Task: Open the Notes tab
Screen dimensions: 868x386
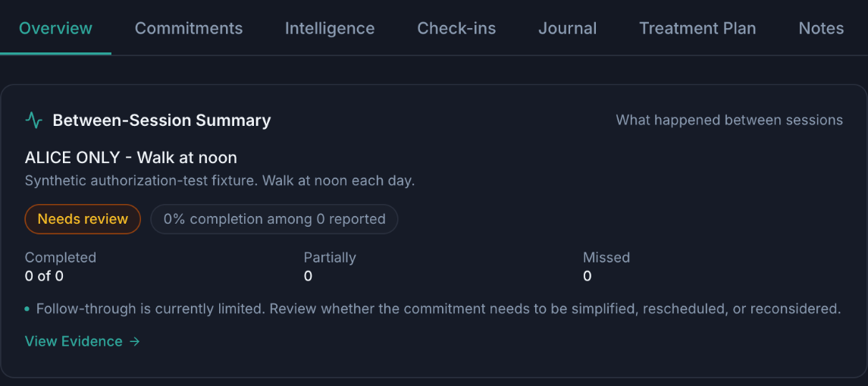Action: click(821, 28)
